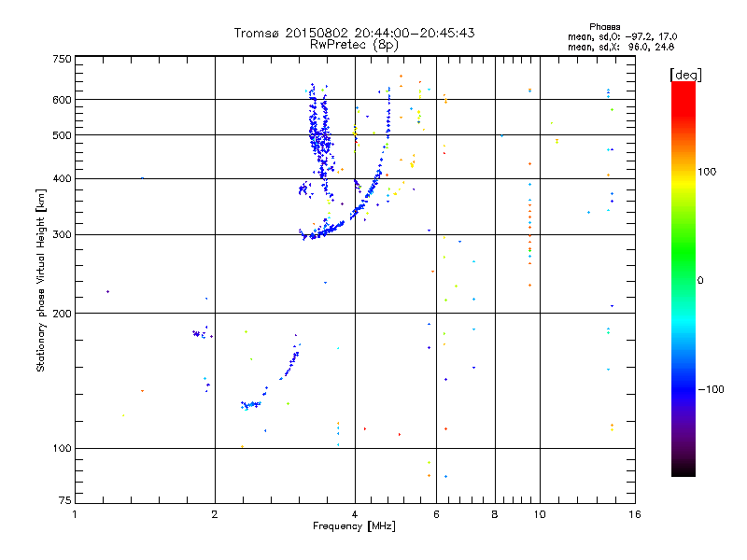Click the x-axis tick label "10"
The image size is (747, 560).
coord(540,514)
